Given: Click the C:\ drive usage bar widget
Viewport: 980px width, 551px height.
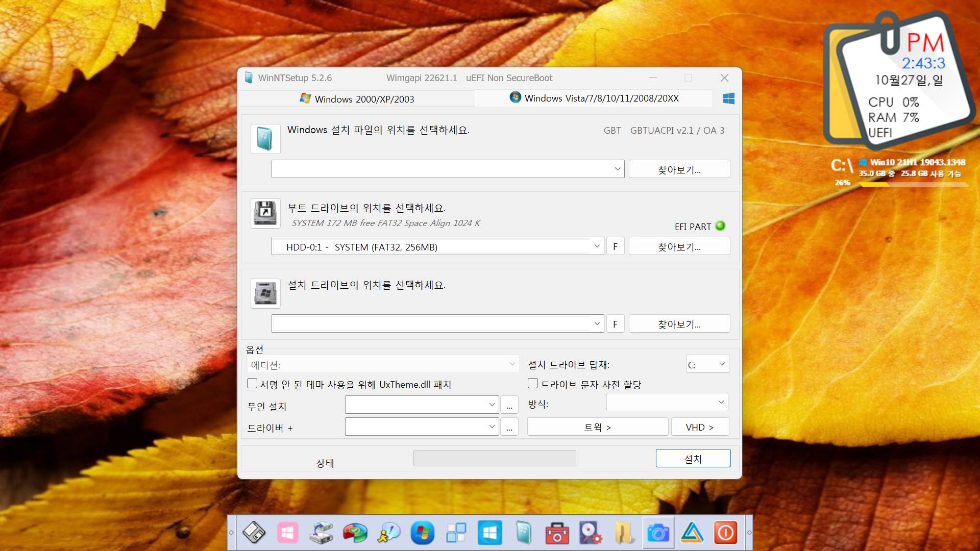Looking at the screenshot, I should pos(914,184).
